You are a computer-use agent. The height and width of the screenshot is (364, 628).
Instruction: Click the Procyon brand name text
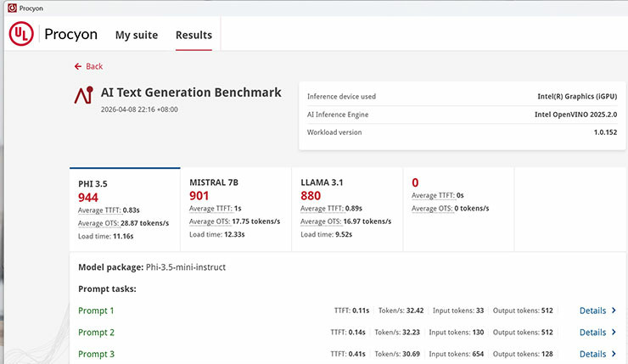[70, 35]
